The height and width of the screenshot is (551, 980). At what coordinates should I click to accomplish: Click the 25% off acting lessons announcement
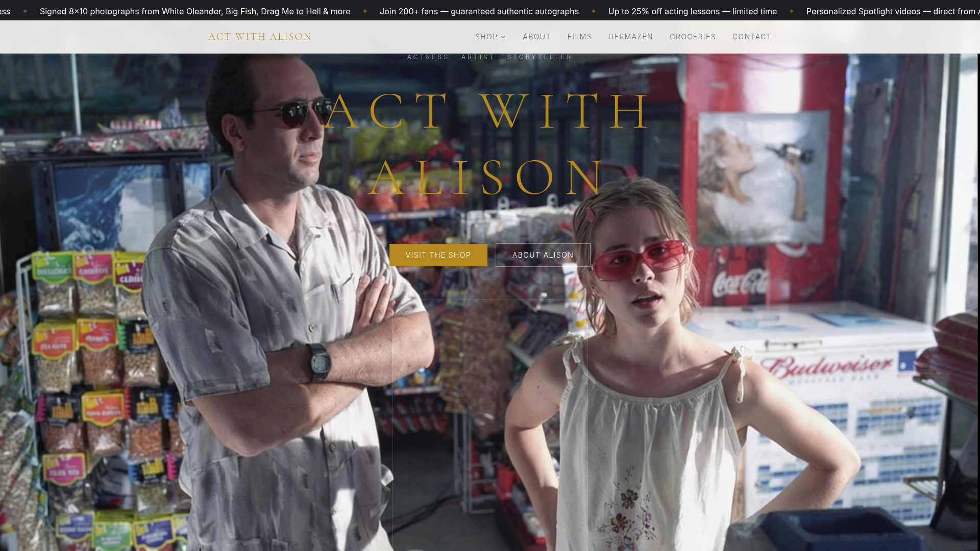click(693, 11)
